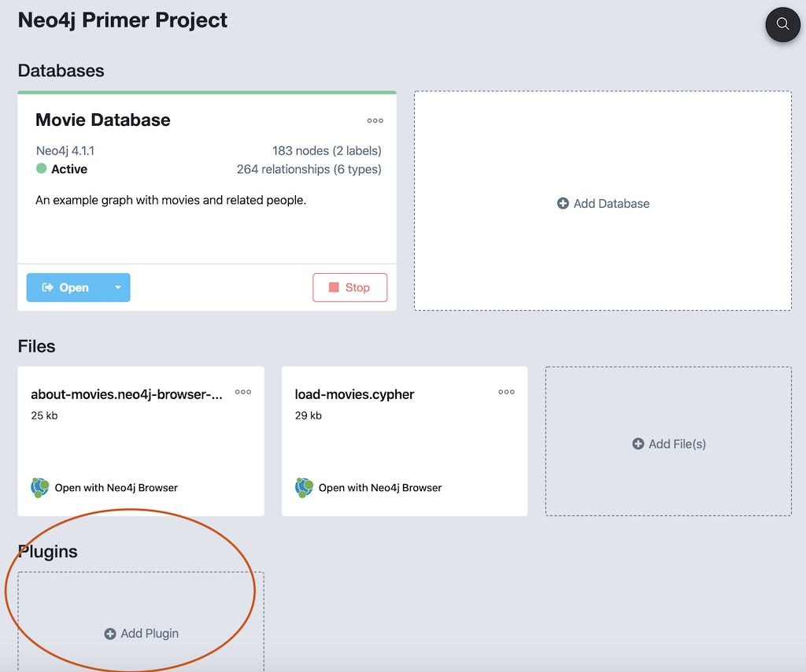Viewport: 806px width, 672px height.
Task: Open the Movie Database
Action: pyautogui.click(x=65, y=288)
